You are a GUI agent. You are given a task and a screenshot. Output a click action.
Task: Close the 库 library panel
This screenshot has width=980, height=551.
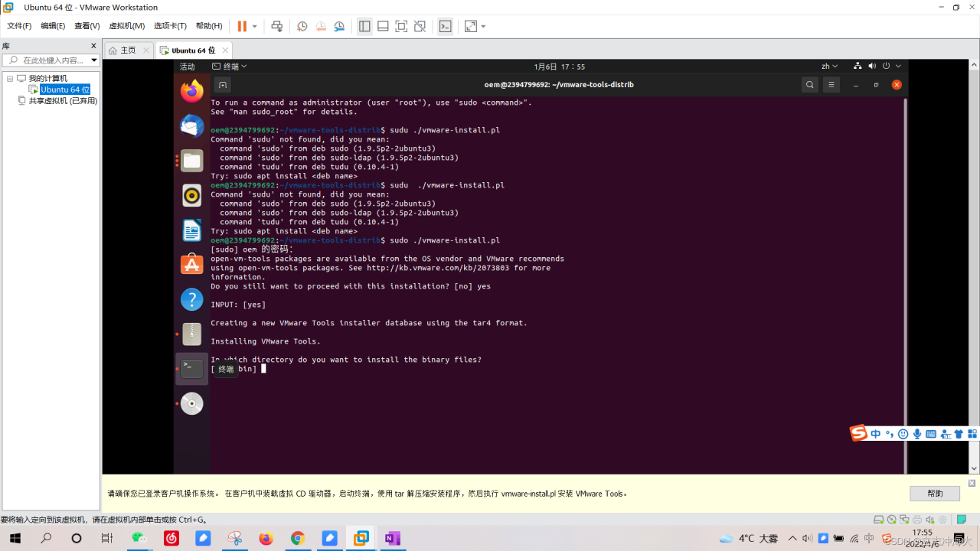tap(94, 46)
